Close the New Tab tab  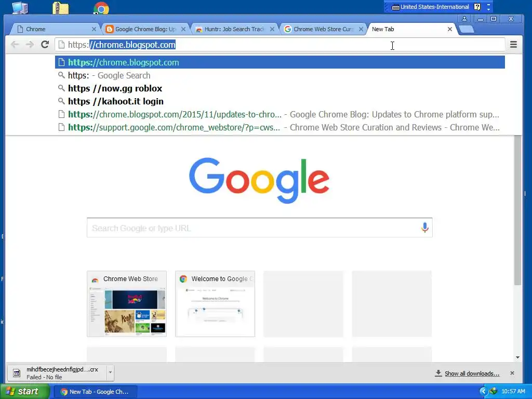click(450, 29)
